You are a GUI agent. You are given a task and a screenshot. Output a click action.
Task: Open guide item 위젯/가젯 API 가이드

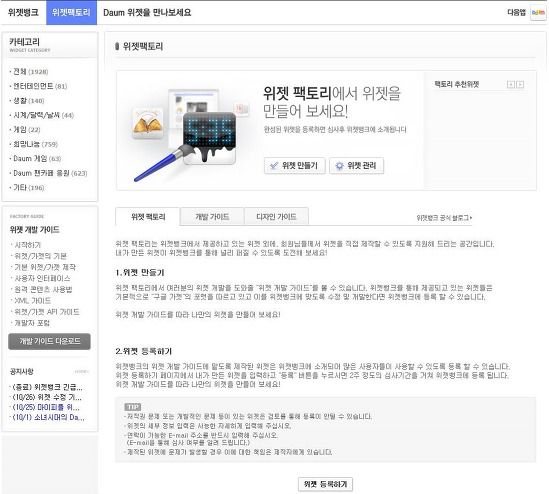pyautogui.click(x=47, y=312)
